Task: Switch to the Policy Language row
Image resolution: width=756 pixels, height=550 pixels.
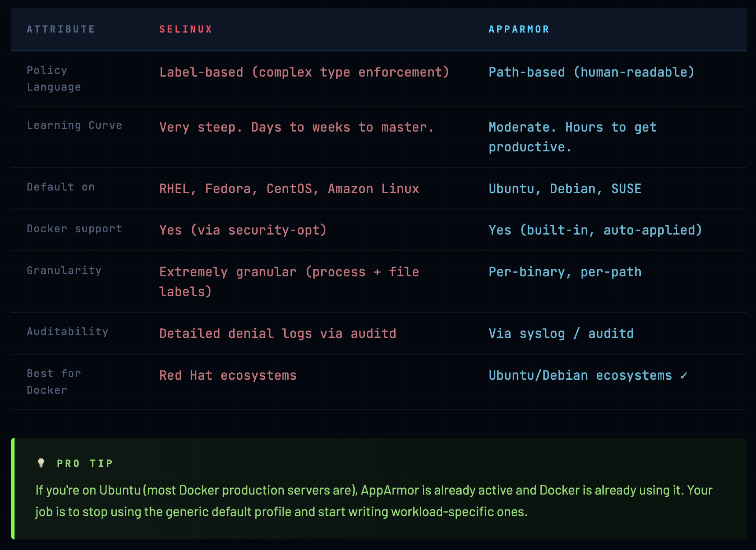Action: [x=53, y=78]
